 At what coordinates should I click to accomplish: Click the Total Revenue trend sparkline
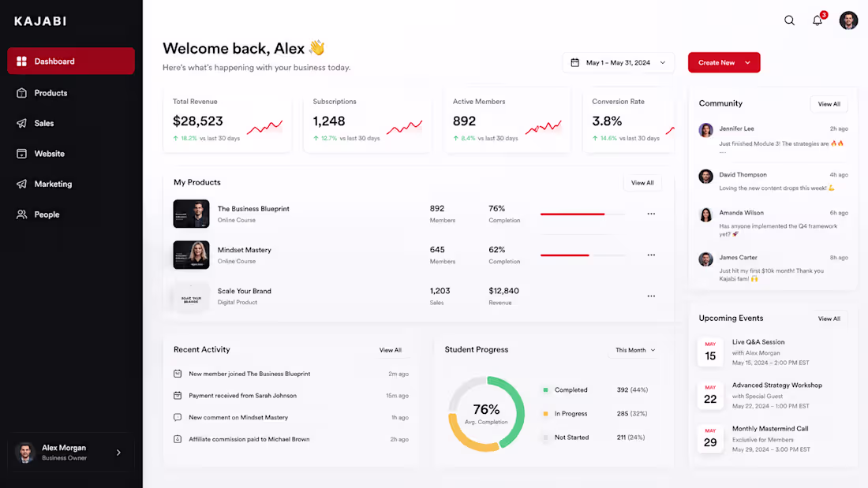pos(264,127)
